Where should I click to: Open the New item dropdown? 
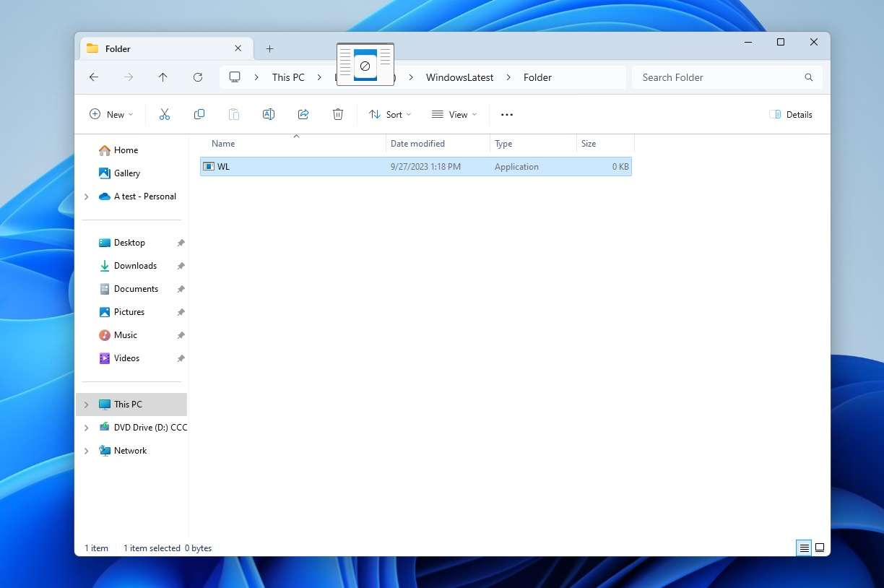point(111,114)
